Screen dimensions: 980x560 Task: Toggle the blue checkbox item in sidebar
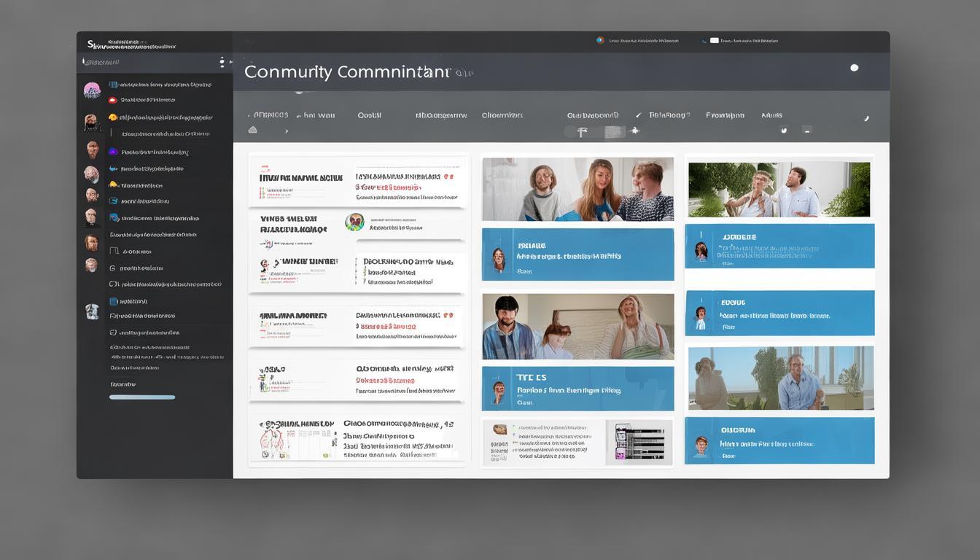click(x=114, y=301)
